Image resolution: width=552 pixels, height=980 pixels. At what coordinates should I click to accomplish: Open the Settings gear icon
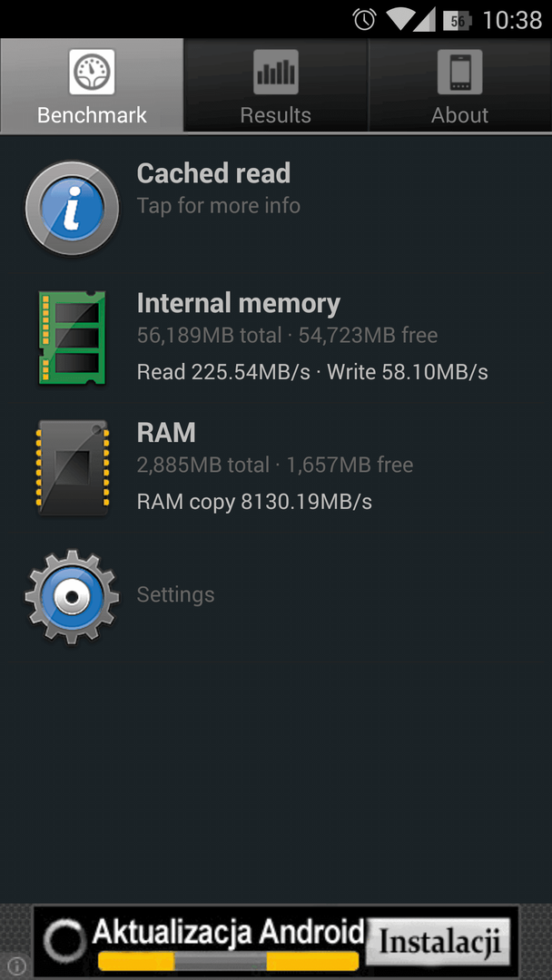[72, 596]
